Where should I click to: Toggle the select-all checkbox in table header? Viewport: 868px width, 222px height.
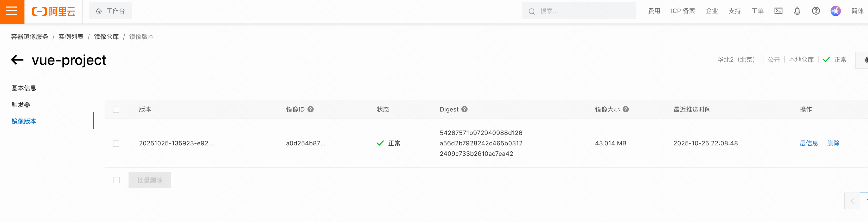pos(116,110)
